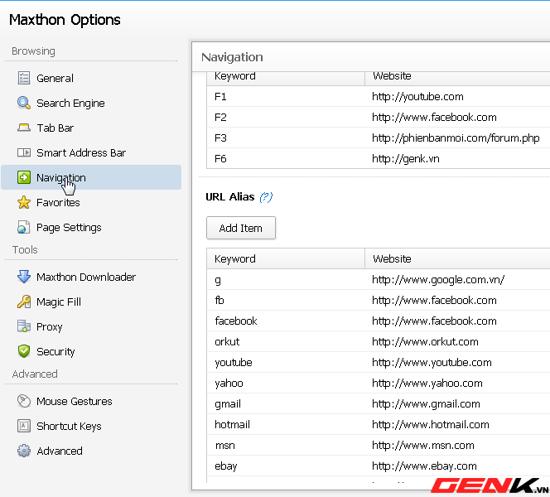Click http://www.hotmail.com website cell

[x=431, y=424]
